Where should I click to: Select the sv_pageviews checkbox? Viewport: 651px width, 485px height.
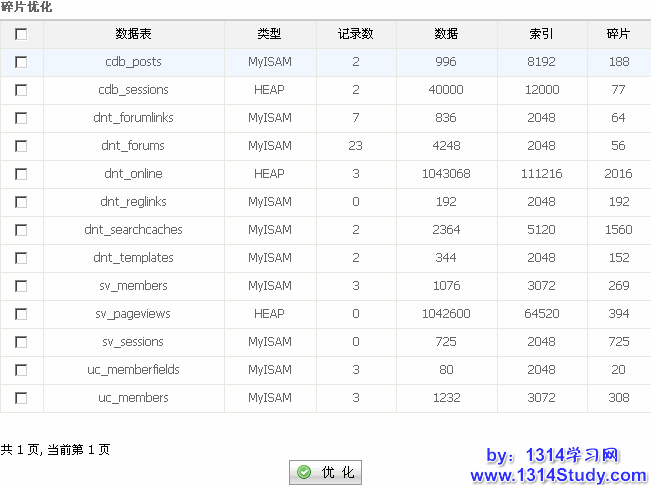point(22,314)
